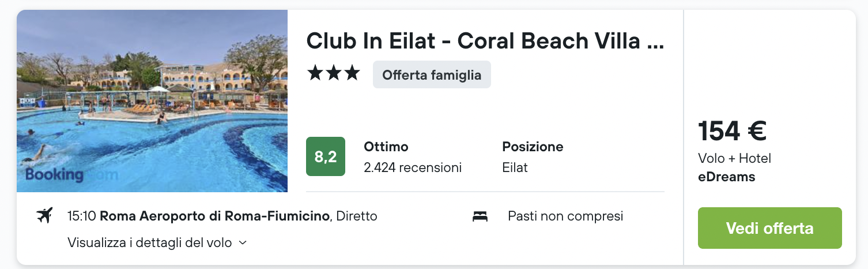The width and height of the screenshot is (868, 269).
Task: Click the eDreams provider name
Action: click(726, 177)
